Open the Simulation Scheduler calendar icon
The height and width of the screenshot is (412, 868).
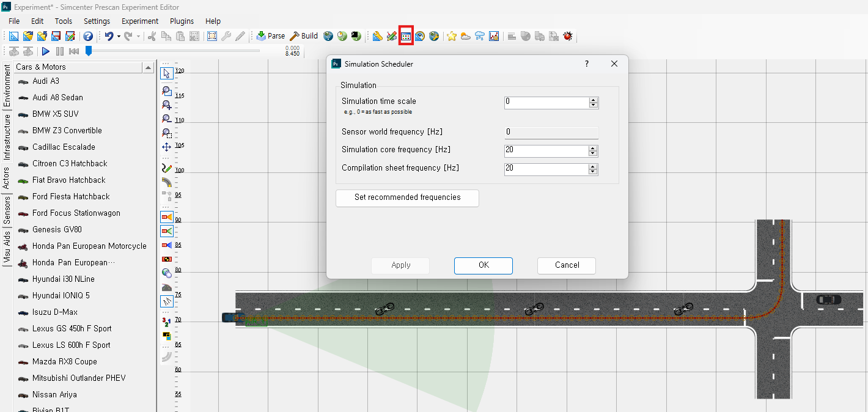[x=406, y=36]
